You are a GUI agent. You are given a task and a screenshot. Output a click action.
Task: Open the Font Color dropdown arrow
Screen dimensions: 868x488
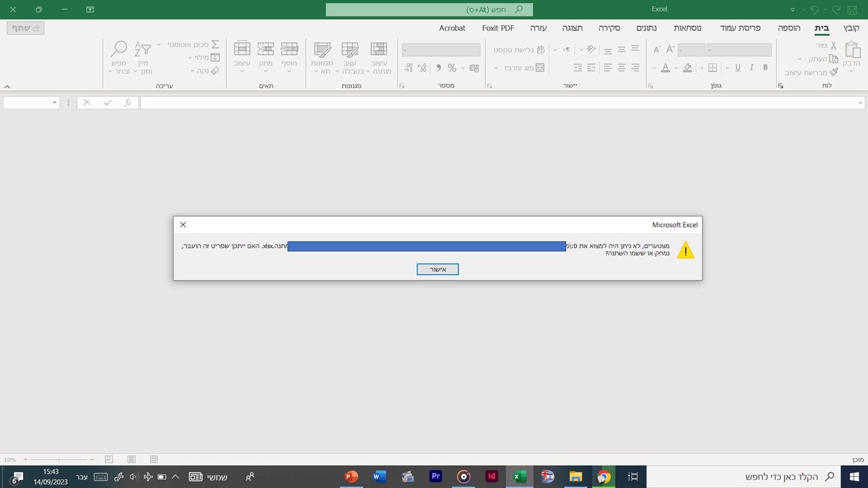[654, 68]
